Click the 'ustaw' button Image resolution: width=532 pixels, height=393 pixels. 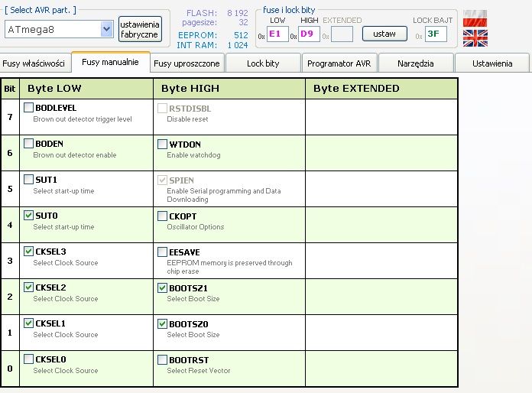tap(384, 34)
